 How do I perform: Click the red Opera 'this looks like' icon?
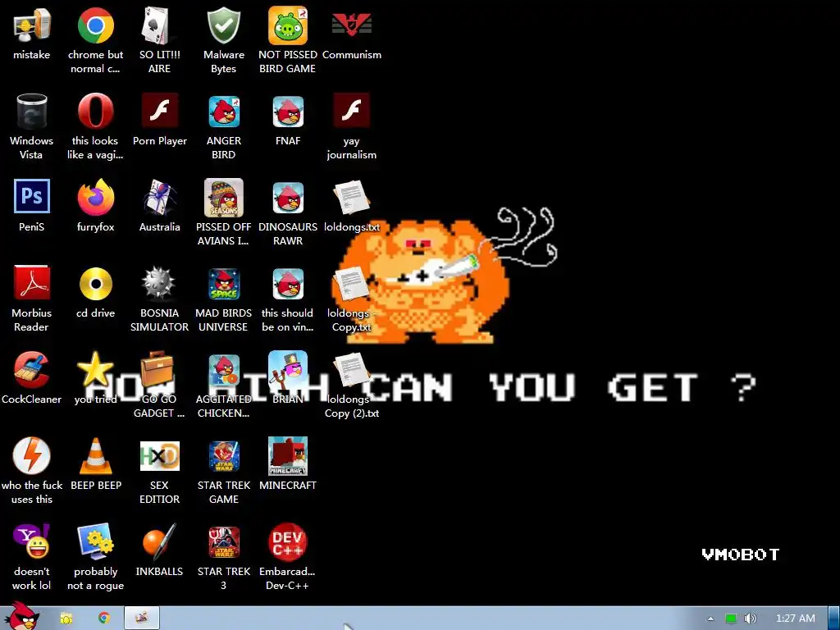tap(95, 112)
